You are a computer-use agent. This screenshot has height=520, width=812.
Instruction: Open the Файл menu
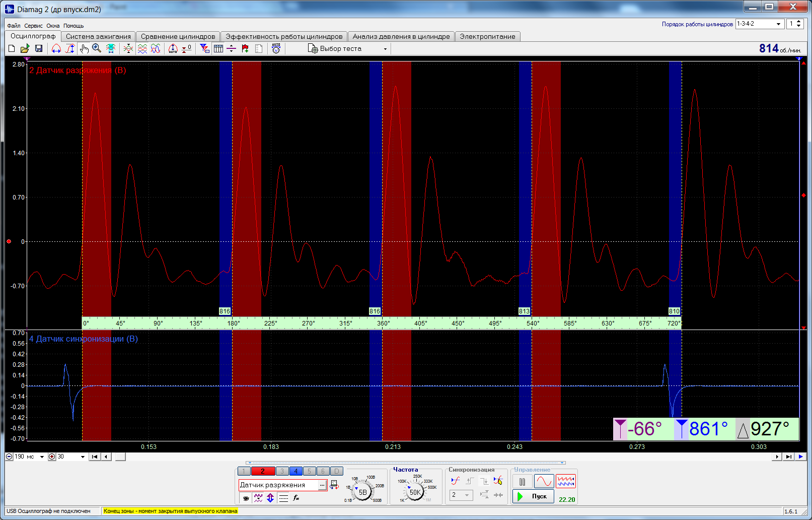point(14,26)
